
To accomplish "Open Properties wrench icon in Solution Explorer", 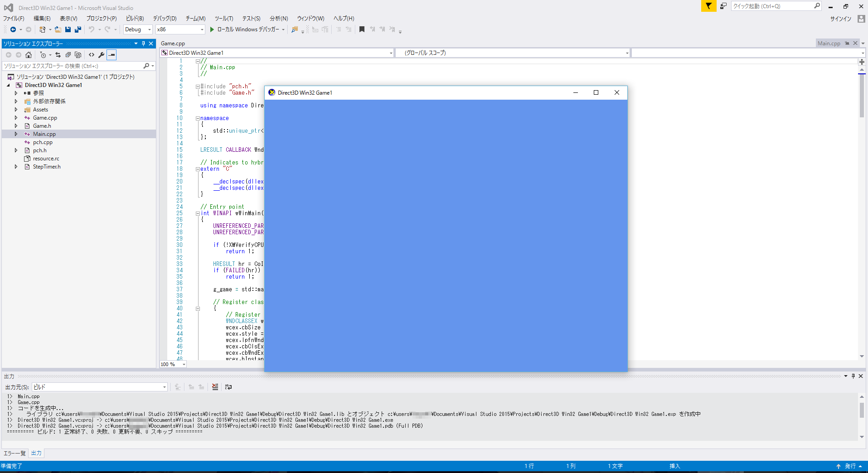I will point(102,55).
